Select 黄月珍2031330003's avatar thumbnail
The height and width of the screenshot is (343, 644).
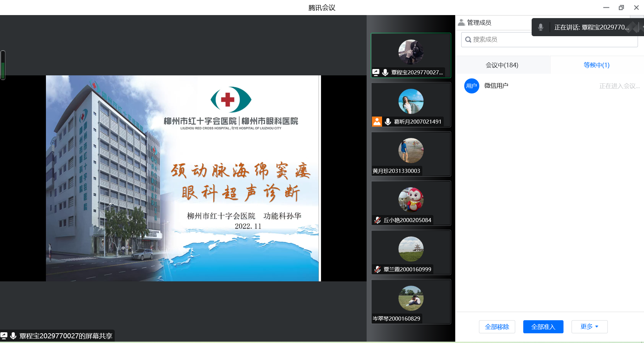click(411, 150)
